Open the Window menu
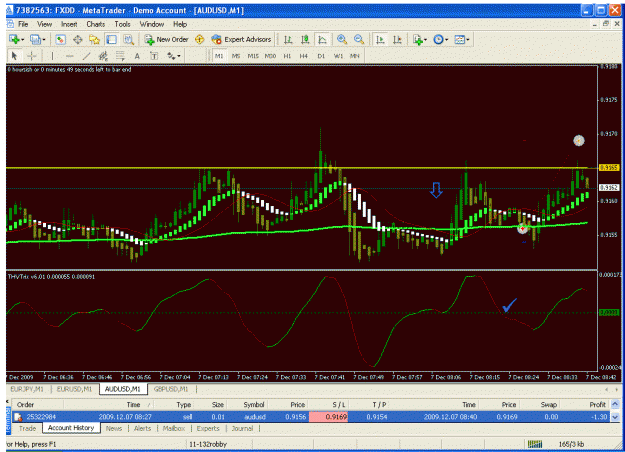625x452 pixels. (151, 24)
